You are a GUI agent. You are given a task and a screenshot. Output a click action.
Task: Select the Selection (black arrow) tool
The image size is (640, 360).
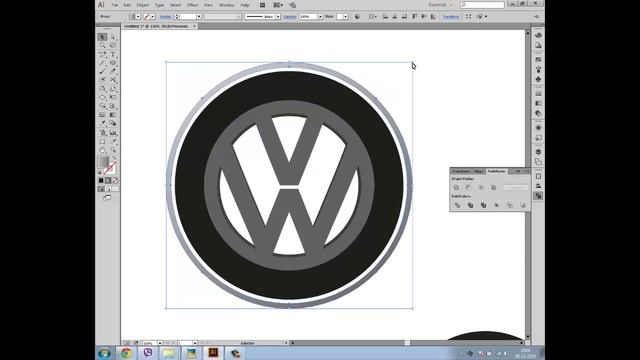[x=102, y=37]
